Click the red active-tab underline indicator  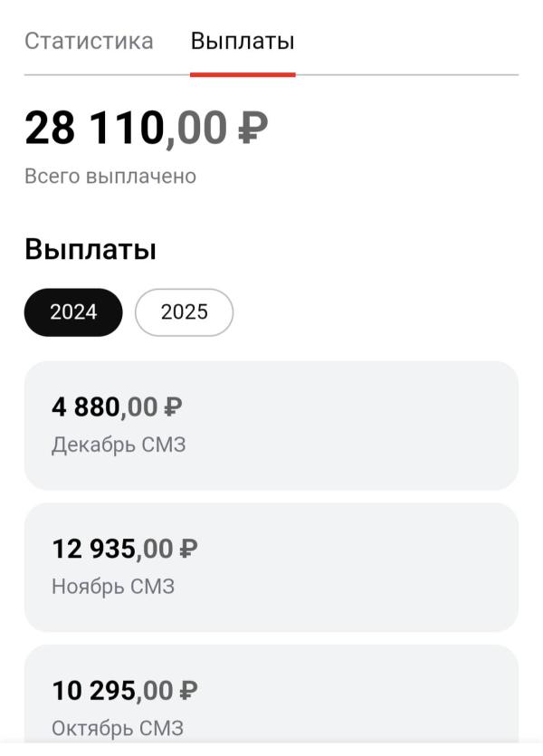click(243, 75)
